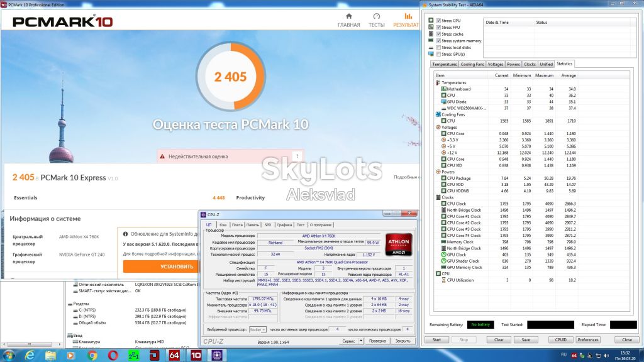Click the Сервис button in CPU-Z
The height and width of the screenshot is (362, 644).
click(348, 341)
